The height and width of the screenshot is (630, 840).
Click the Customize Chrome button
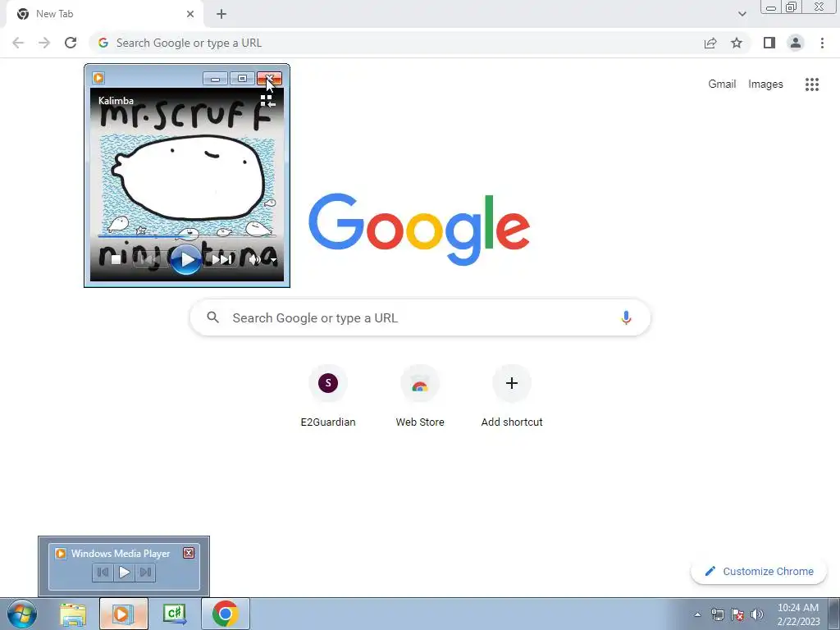tap(759, 571)
